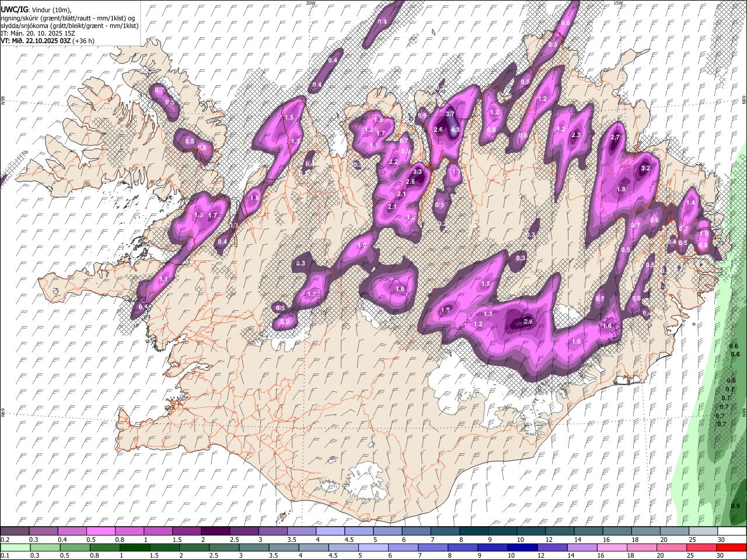Click the 3.2 snowfall value on map
The height and width of the screenshot is (560, 747).
645,168
